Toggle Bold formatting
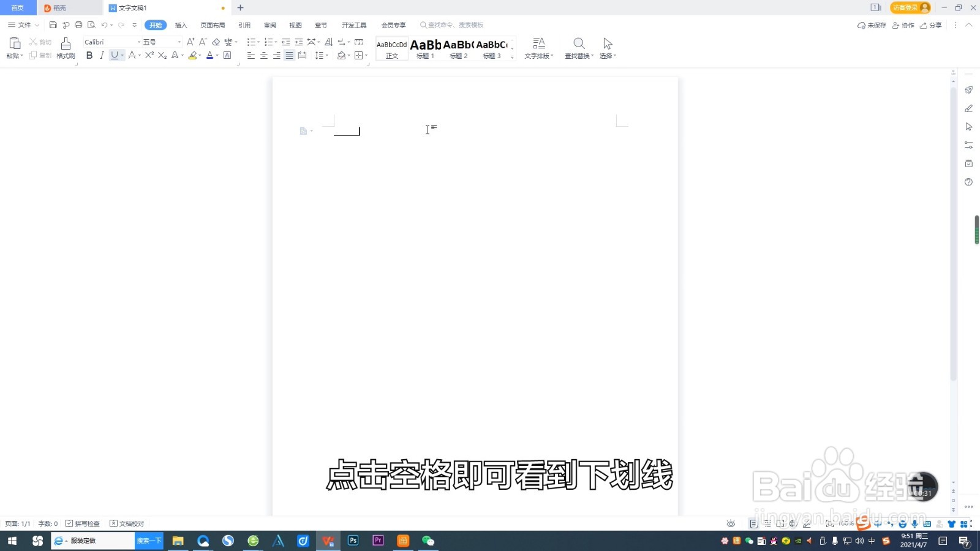 pos(89,55)
